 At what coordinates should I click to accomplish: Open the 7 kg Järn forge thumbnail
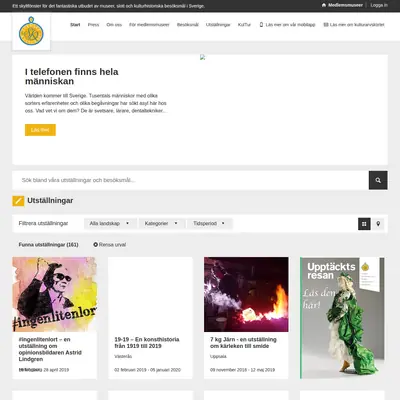[246, 294]
